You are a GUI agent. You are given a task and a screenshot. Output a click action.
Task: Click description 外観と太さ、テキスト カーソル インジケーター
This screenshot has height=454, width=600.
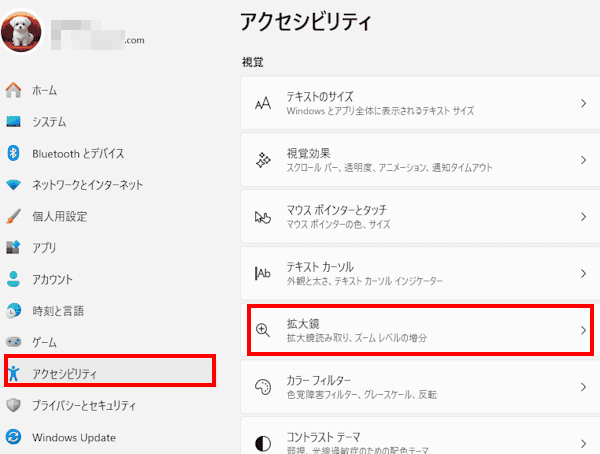pyautogui.click(x=365, y=281)
